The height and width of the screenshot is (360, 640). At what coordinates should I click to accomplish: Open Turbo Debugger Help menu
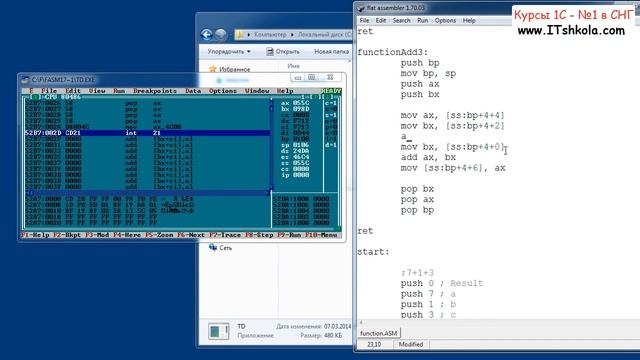click(x=285, y=91)
